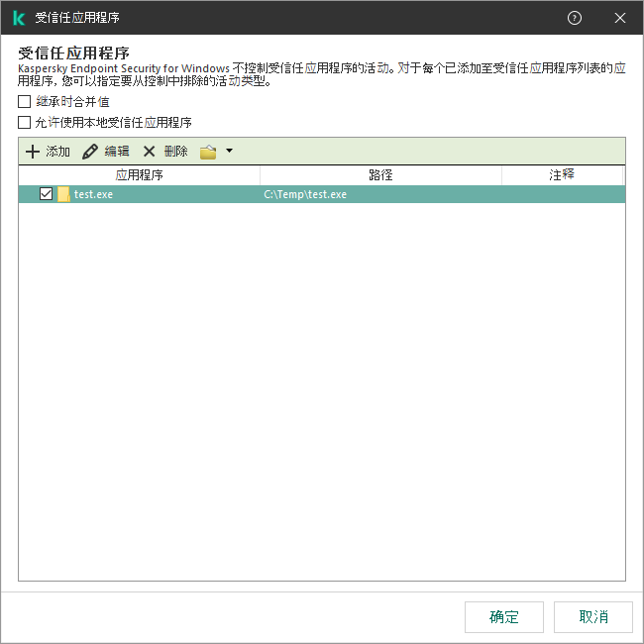Click the pencil icon next to 编辑
Viewport: 644px width, 644px height.
pyautogui.click(x=90, y=152)
